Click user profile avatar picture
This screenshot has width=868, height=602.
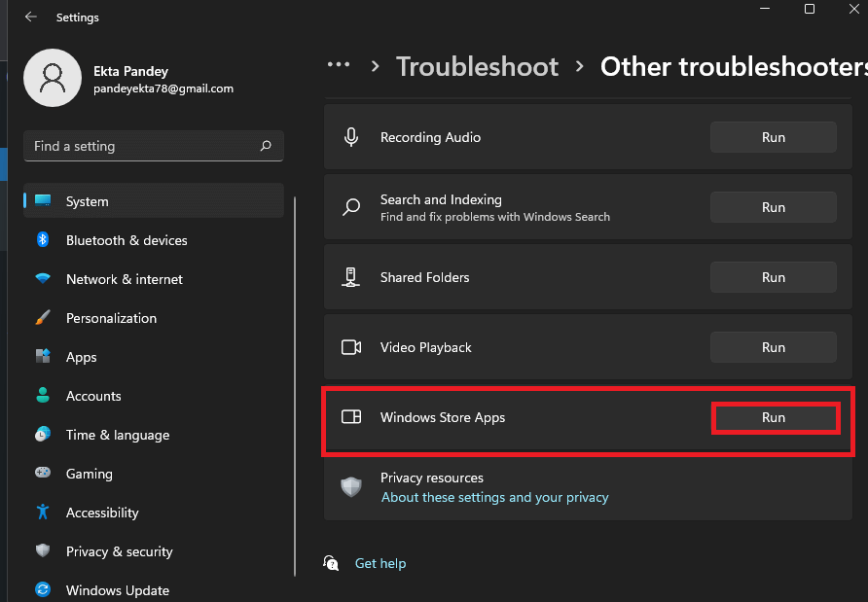pos(52,78)
